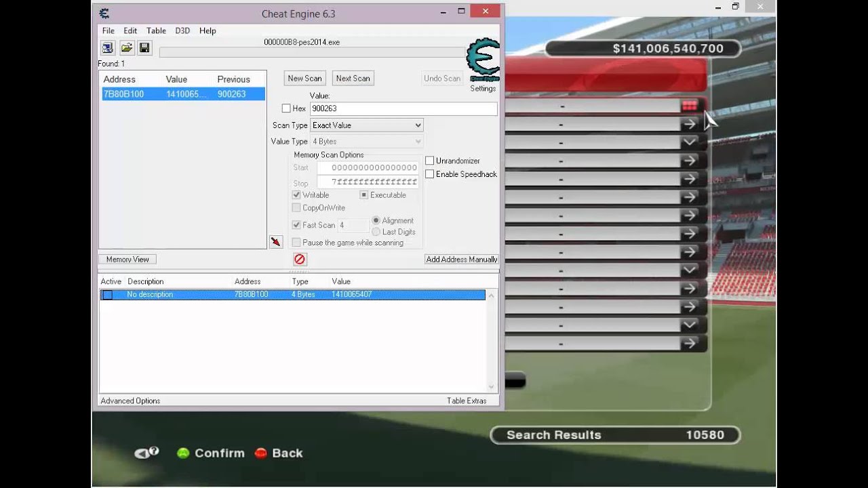Click the Value input field
The image size is (868, 488).
pos(403,108)
